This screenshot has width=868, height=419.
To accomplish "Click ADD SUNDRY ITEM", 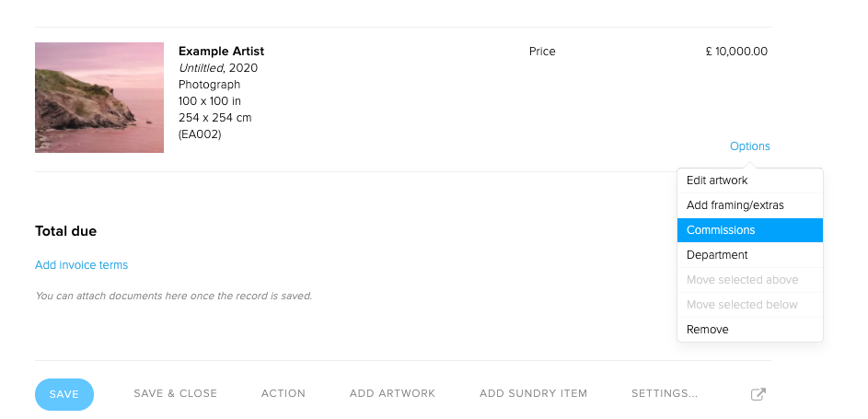I will click(533, 393).
